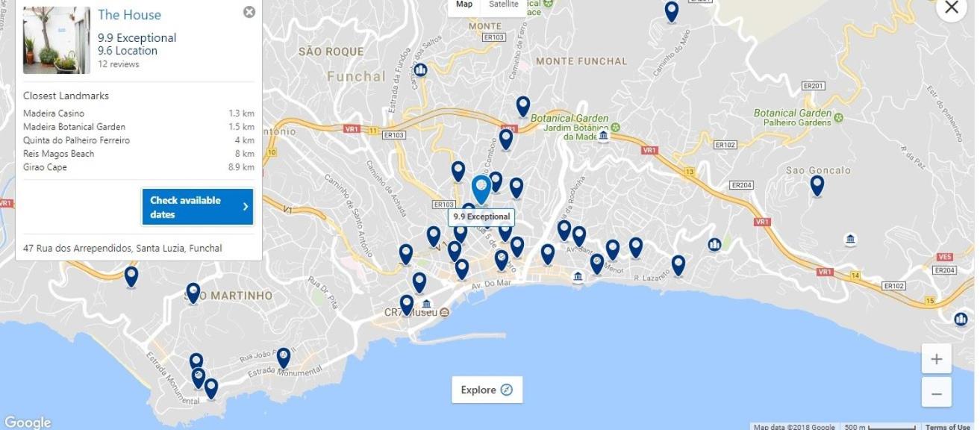
Task: Open the Terms of Use link
Action: click(948, 427)
